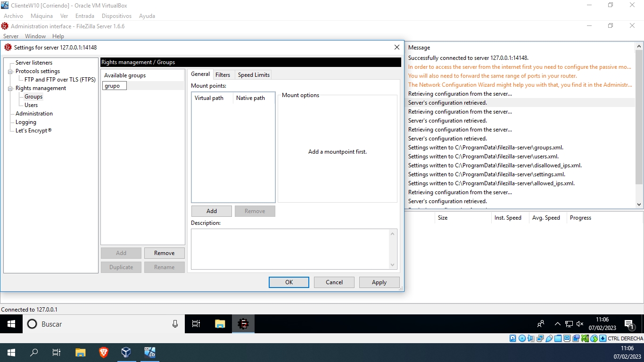Click the VirtualBox shared folders status icon
644x362 pixels.
(558, 338)
